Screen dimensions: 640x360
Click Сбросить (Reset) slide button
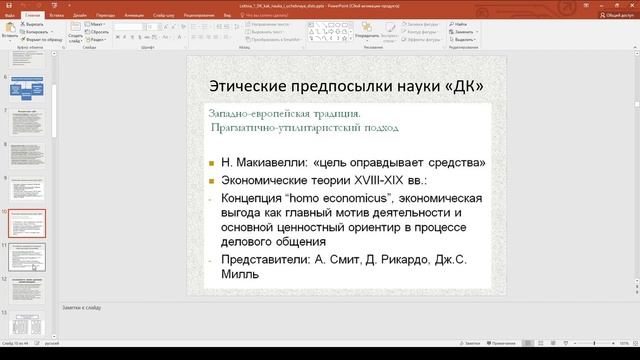pyautogui.click(x=97, y=32)
